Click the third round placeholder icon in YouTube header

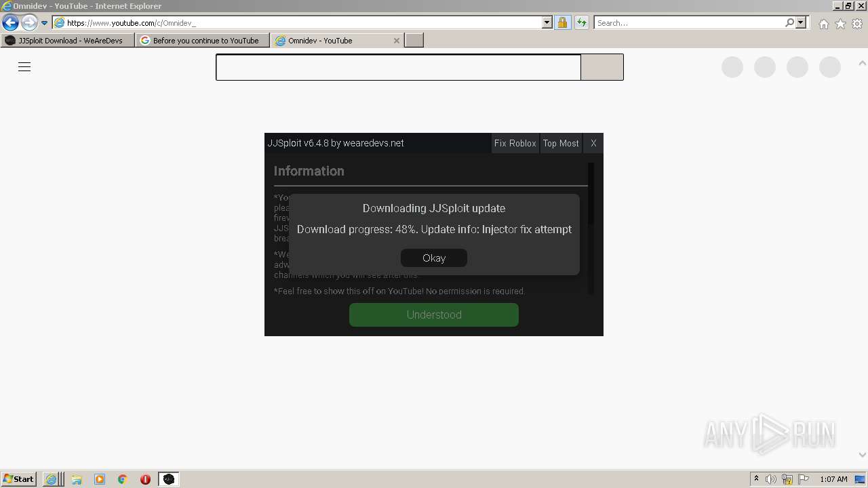click(797, 67)
